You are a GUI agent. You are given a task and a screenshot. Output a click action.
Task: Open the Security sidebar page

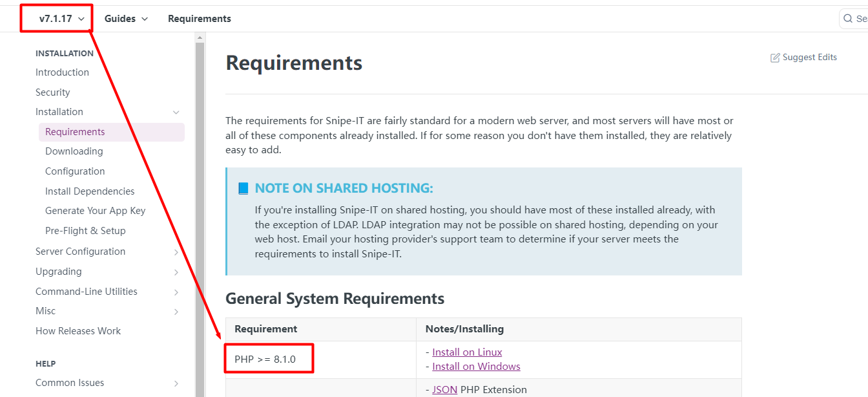[x=52, y=92]
